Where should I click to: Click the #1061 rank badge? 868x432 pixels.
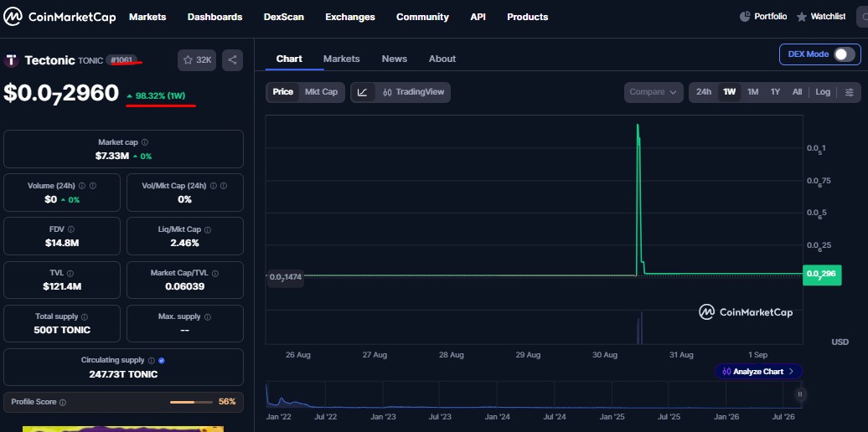pyautogui.click(x=121, y=59)
